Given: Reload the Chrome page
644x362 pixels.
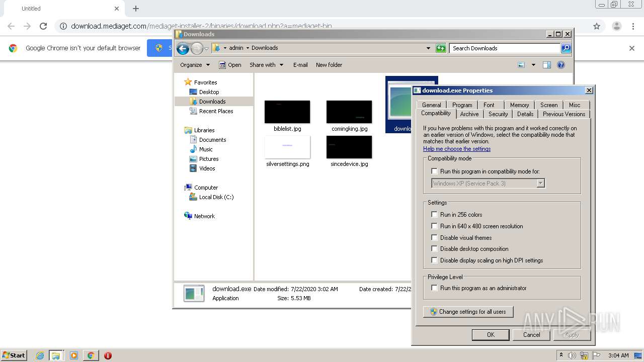Looking at the screenshot, I should point(43,26).
